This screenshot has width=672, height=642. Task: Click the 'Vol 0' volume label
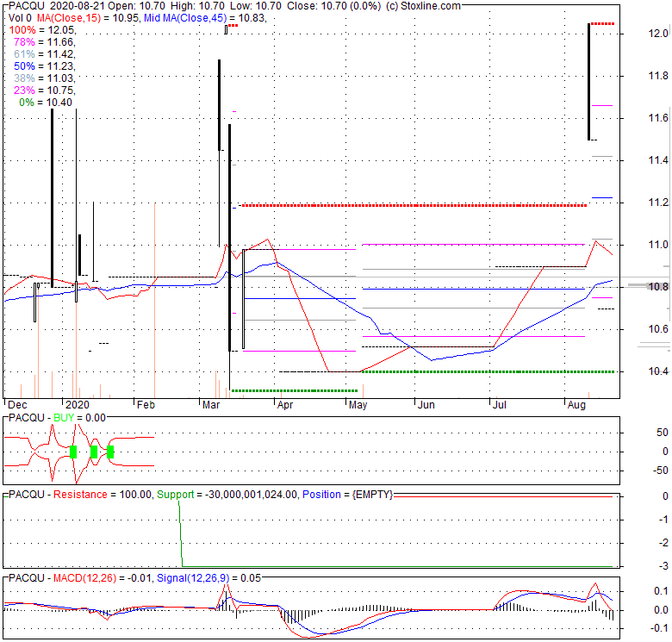tap(20, 18)
